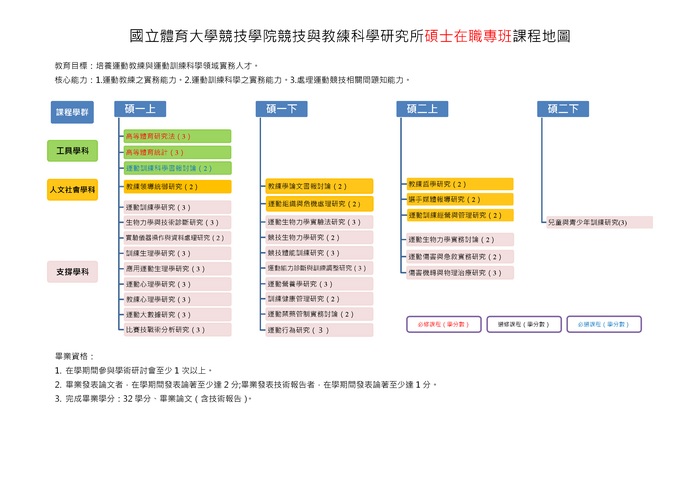Click the 碩一上 semester header
The height and width of the screenshot is (495, 700).
(x=139, y=109)
